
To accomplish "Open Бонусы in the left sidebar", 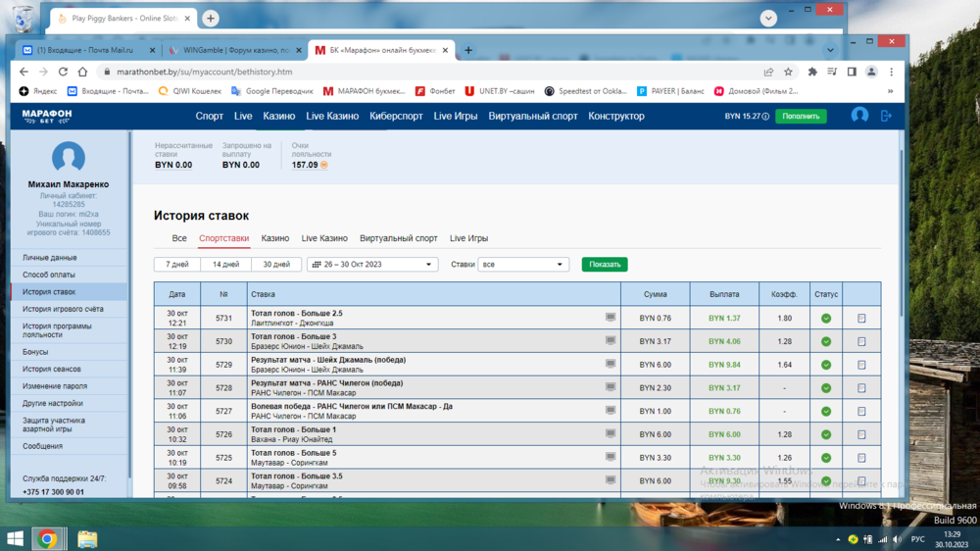I will pyautogui.click(x=35, y=352).
